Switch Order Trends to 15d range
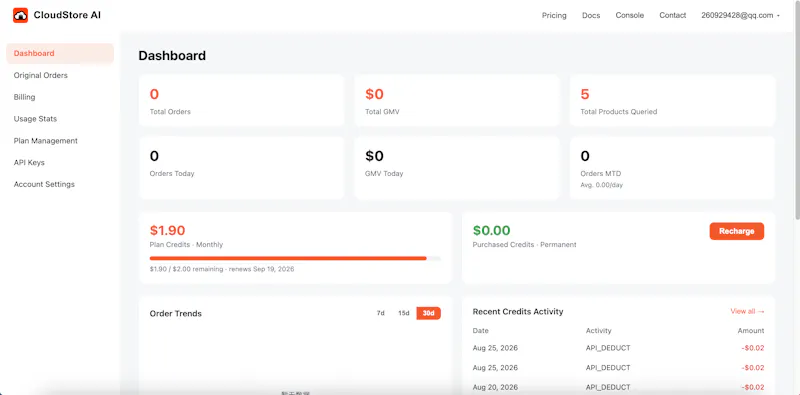 click(404, 313)
